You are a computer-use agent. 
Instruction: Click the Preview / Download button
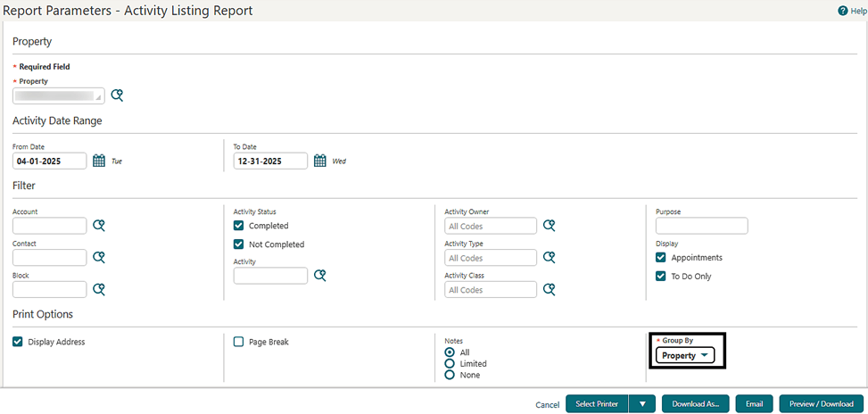click(x=821, y=404)
